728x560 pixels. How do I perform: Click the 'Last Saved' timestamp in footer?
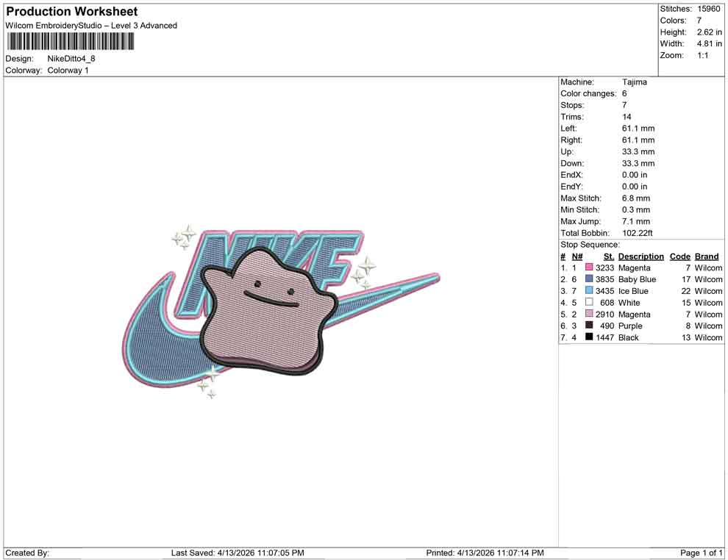pyautogui.click(x=238, y=553)
